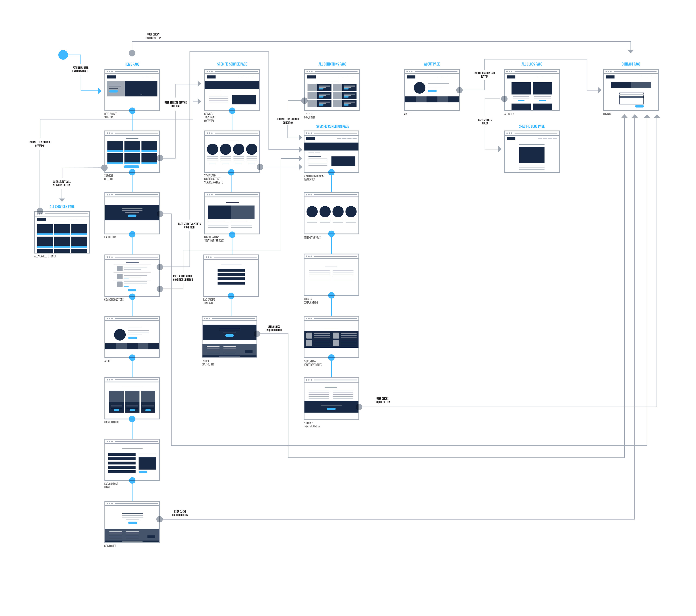Select the Services Offered wireframe on the home page
The width and height of the screenshot is (696, 616).
[132, 152]
